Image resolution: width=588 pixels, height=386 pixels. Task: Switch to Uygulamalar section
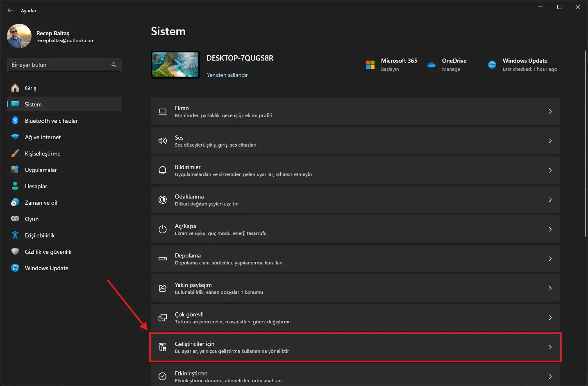(x=64, y=169)
